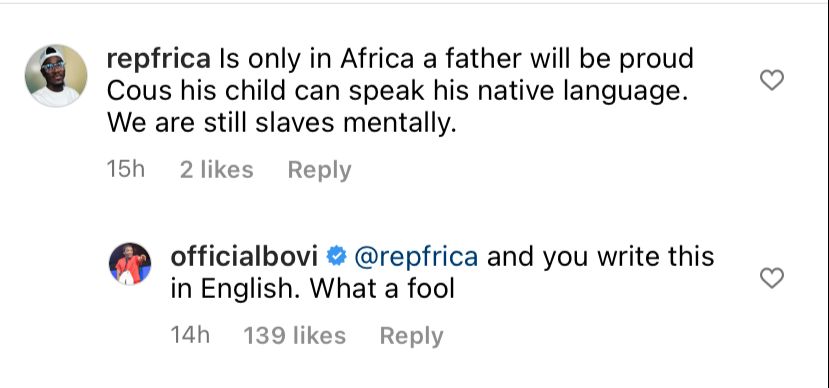829x388 pixels.
Task: View who liked via "2 likes"
Action: click(x=216, y=170)
